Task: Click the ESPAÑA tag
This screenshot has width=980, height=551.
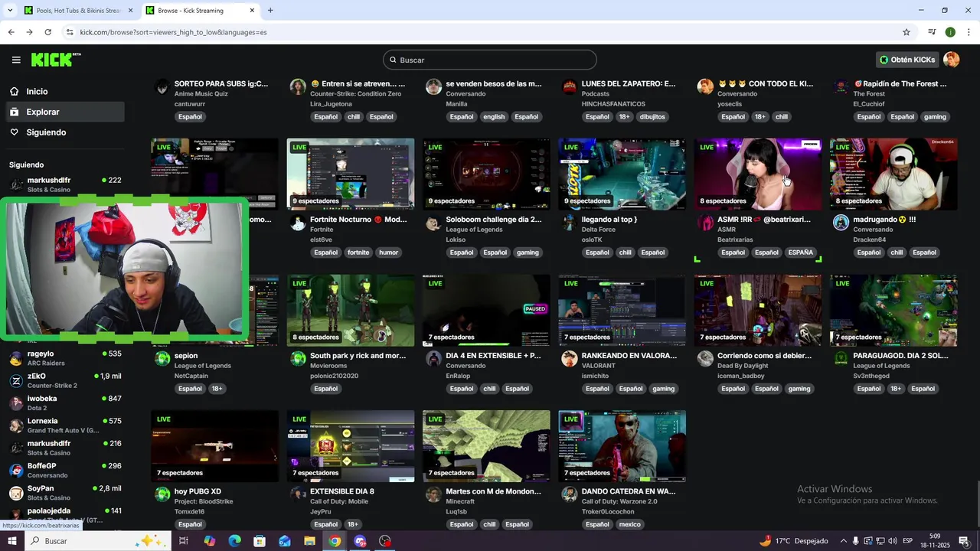Action: tap(801, 253)
